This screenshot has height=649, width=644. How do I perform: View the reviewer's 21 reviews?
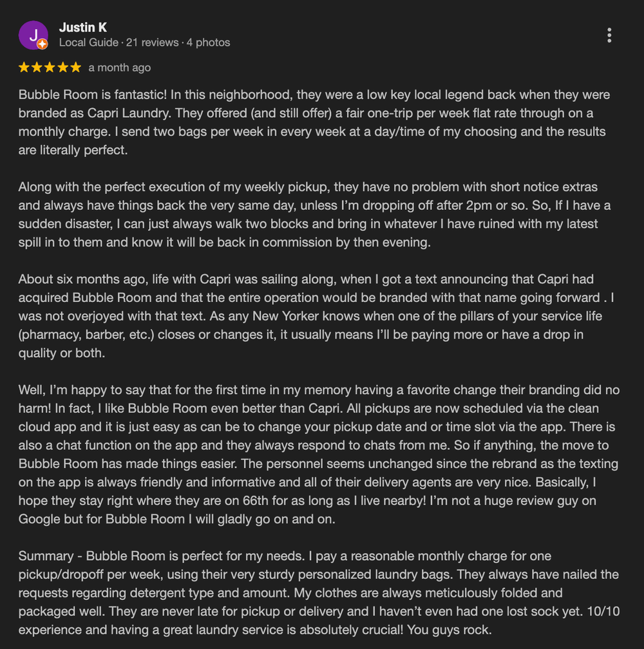[152, 42]
